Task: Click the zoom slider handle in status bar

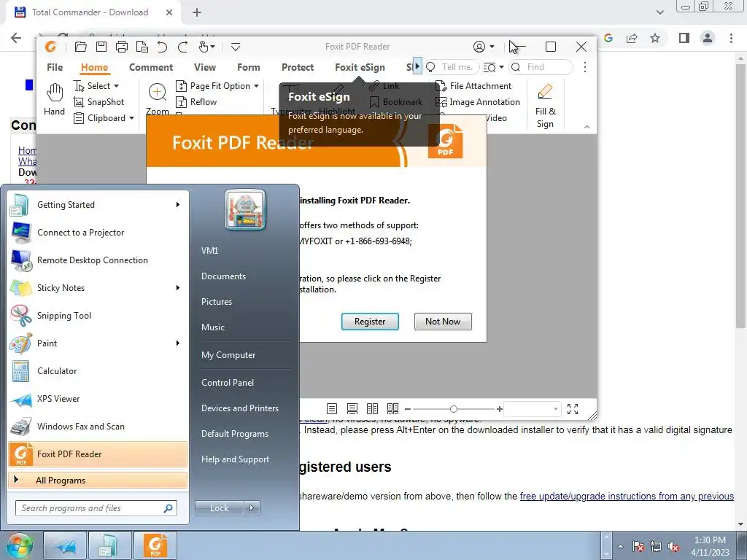Action: click(454, 409)
